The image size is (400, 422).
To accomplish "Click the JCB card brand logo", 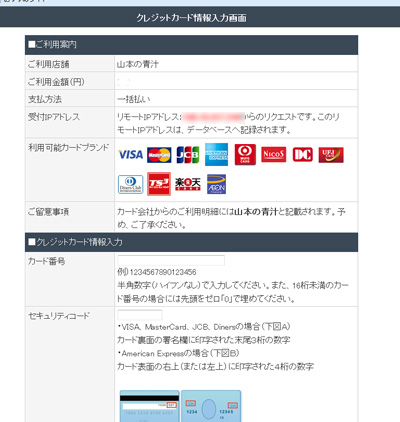I will pyautogui.click(x=188, y=155).
